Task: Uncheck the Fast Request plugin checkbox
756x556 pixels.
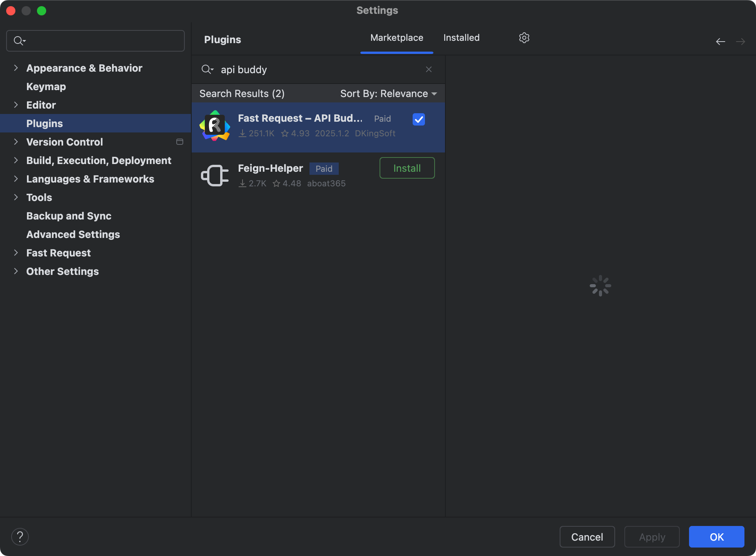Action: click(418, 119)
